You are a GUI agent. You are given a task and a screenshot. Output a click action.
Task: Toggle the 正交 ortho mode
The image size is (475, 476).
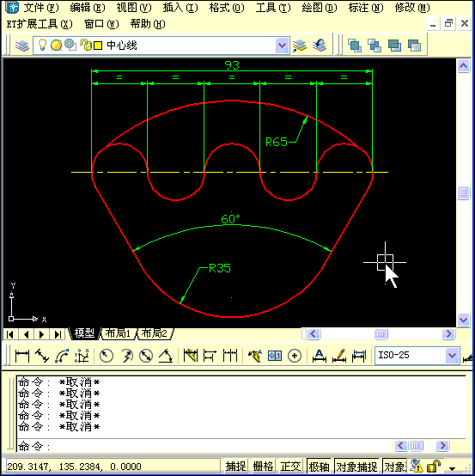click(290, 467)
